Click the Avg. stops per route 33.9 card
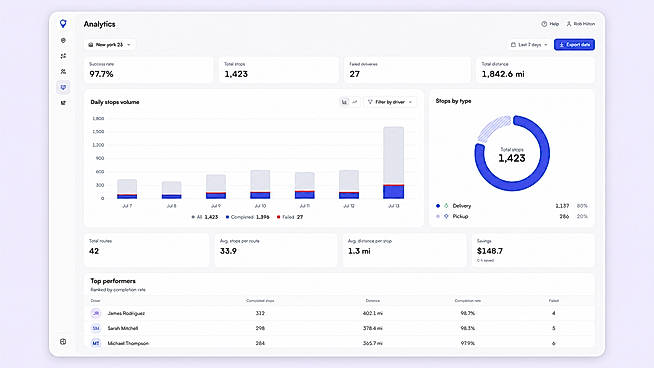Screen dimensions: 654x368 (276, 250)
